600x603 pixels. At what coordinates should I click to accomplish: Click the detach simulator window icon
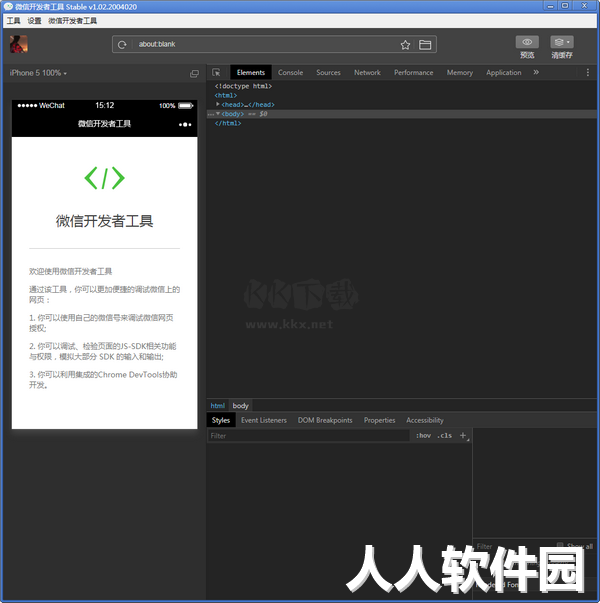pos(195,73)
